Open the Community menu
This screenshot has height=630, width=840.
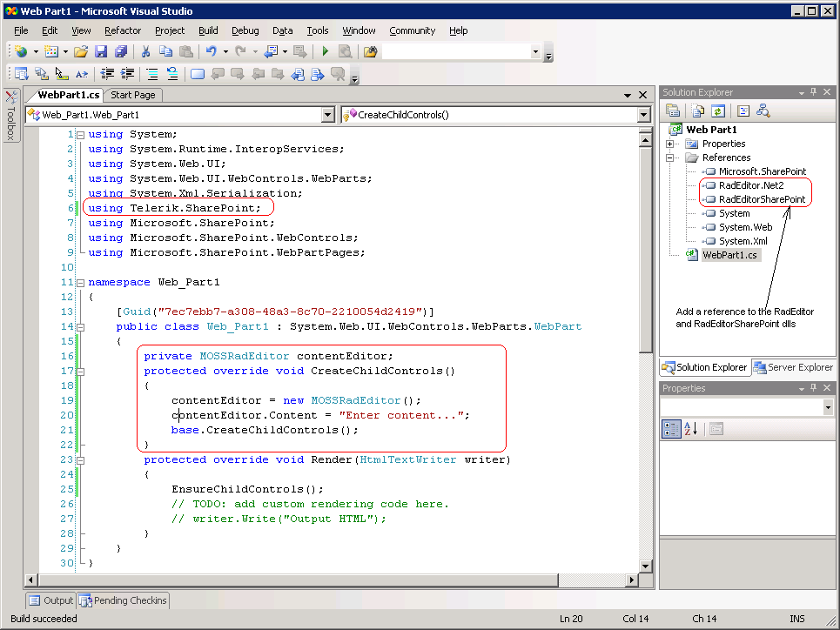[x=412, y=30]
